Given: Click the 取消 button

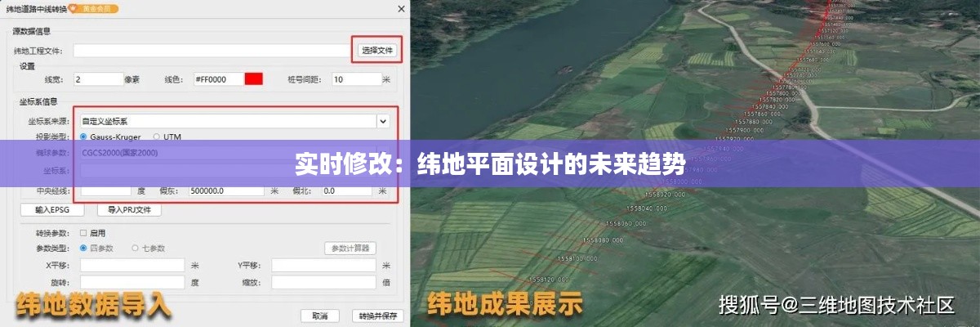Looking at the screenshot, I should (x=320, y=316).
